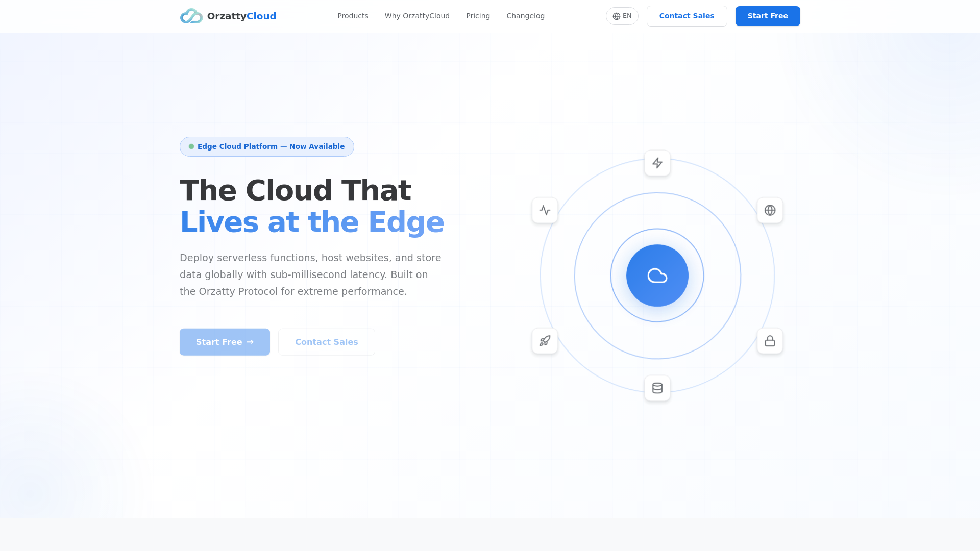Click the header Start Free button
Screen dimensions: 980x551
(768, 16)
